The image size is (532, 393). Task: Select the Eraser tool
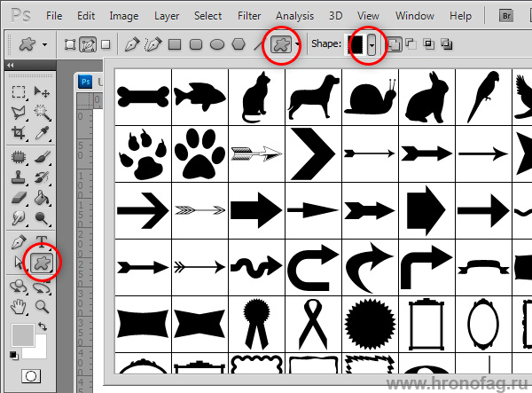click(x=18, y=177)
